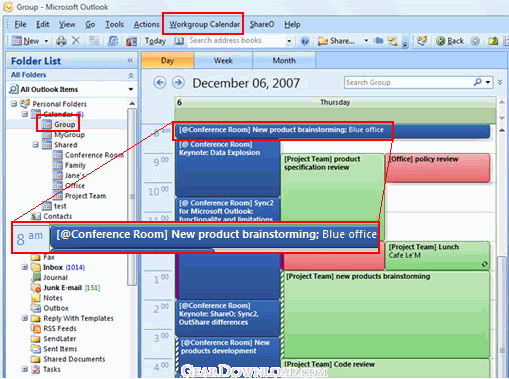Viewport: 509px width, 379px height.
Task: Expand the search pane double chevron
Action: click(500, 82)
